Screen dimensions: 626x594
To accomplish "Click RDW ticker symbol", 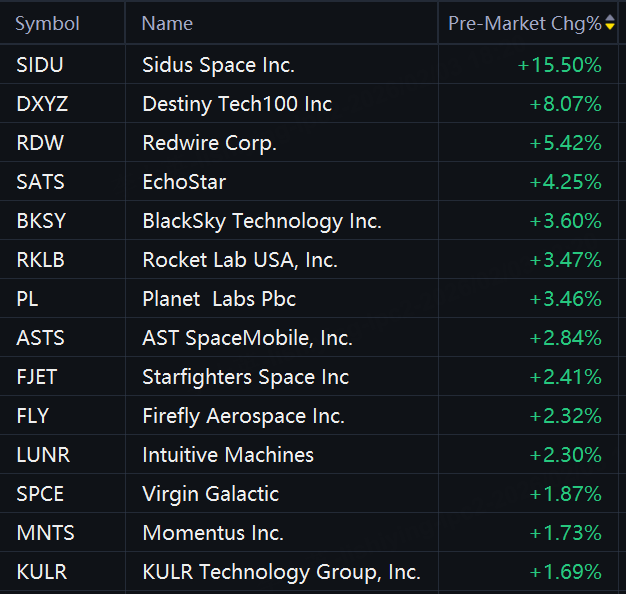I will [40, 143].
